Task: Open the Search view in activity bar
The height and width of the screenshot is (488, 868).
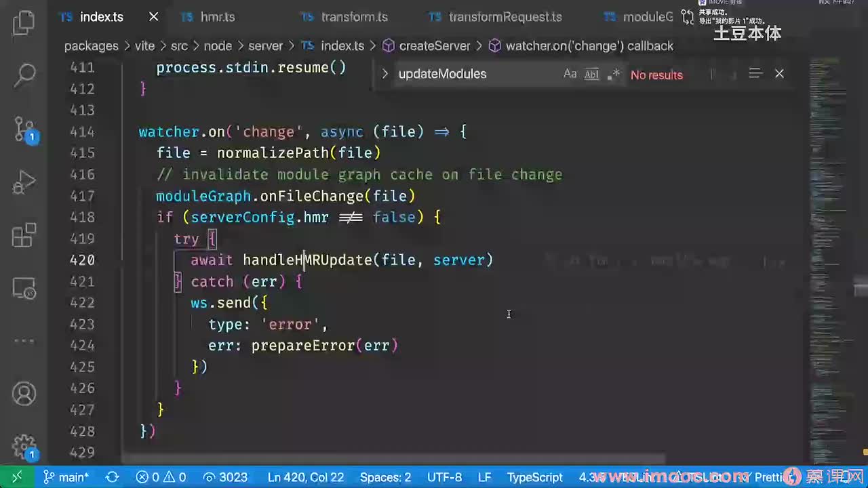Action: click(24, 75)
